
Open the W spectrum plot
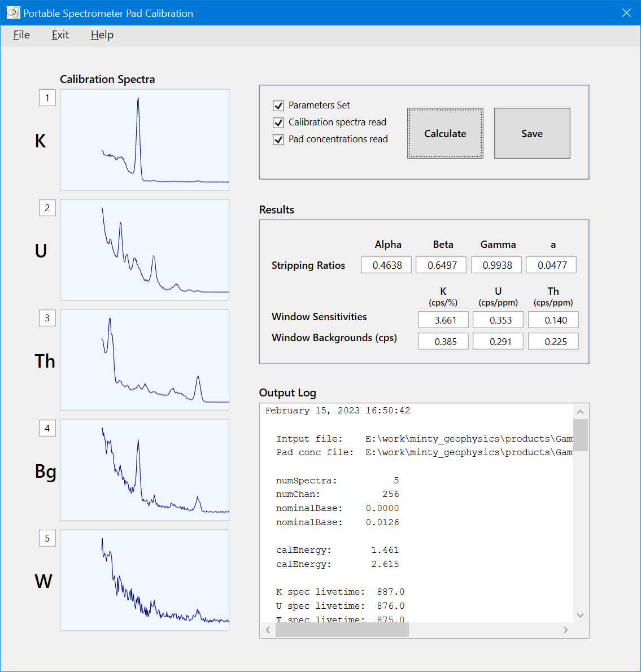pos(145,580)
